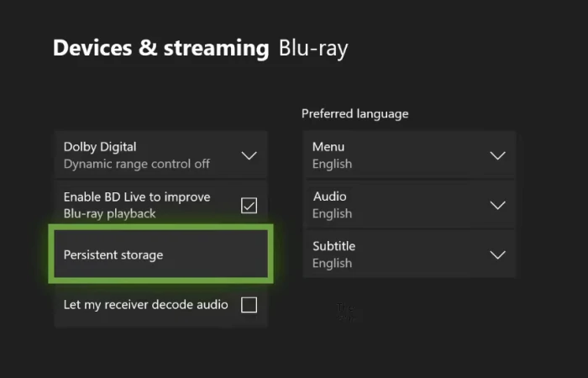Toggle BD Live via its text label

tap(137, 205)
